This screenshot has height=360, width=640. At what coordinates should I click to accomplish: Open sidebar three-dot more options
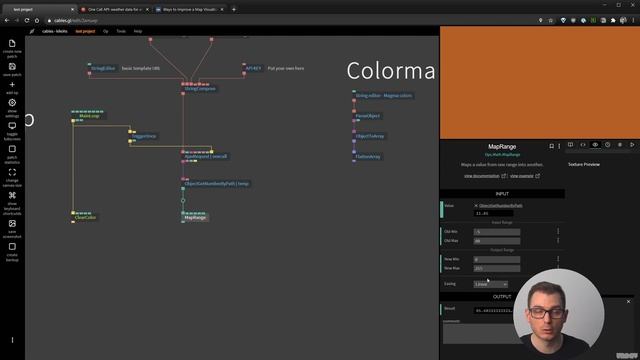[12, 340]
